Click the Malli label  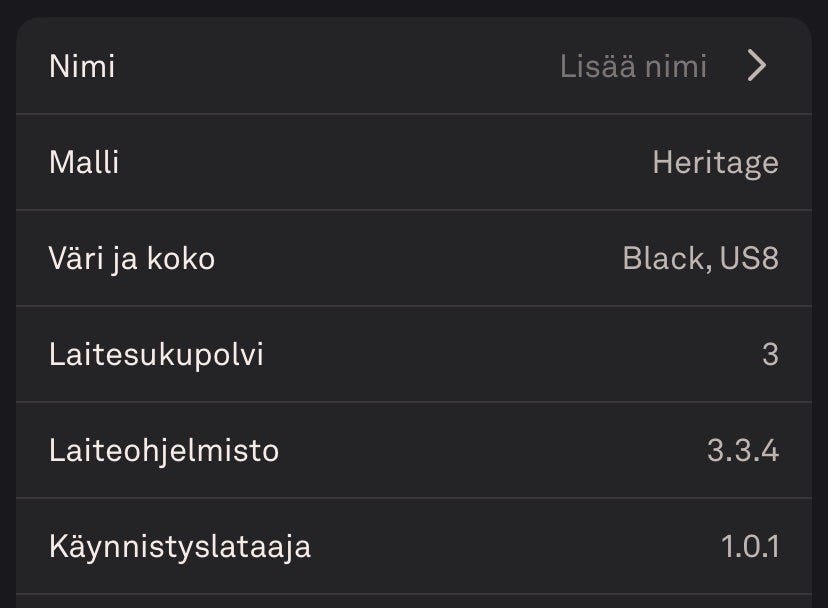pos(84,162)
